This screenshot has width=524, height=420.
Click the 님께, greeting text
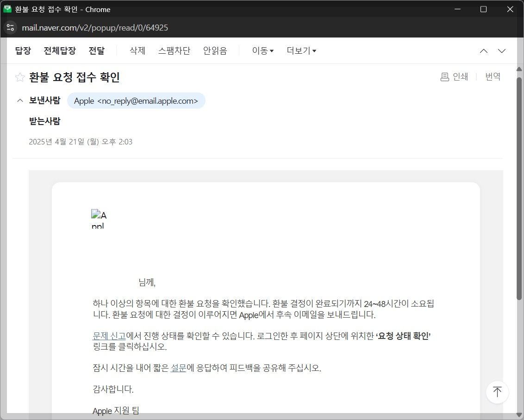147,282
